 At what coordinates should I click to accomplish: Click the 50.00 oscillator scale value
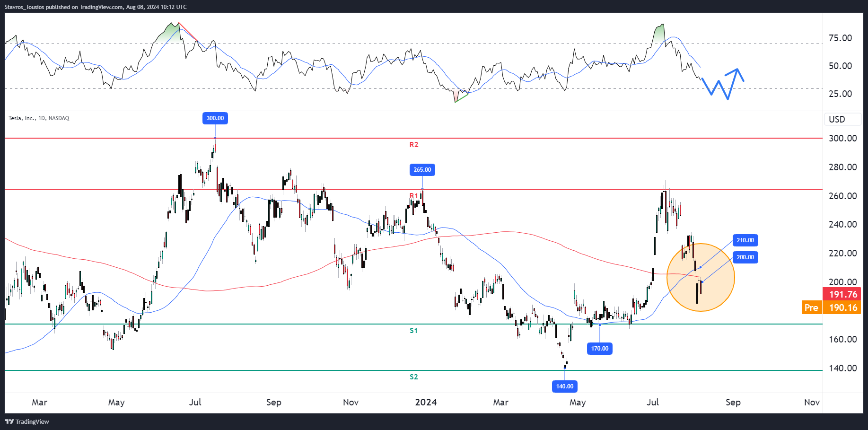click(x=840, y=66)
